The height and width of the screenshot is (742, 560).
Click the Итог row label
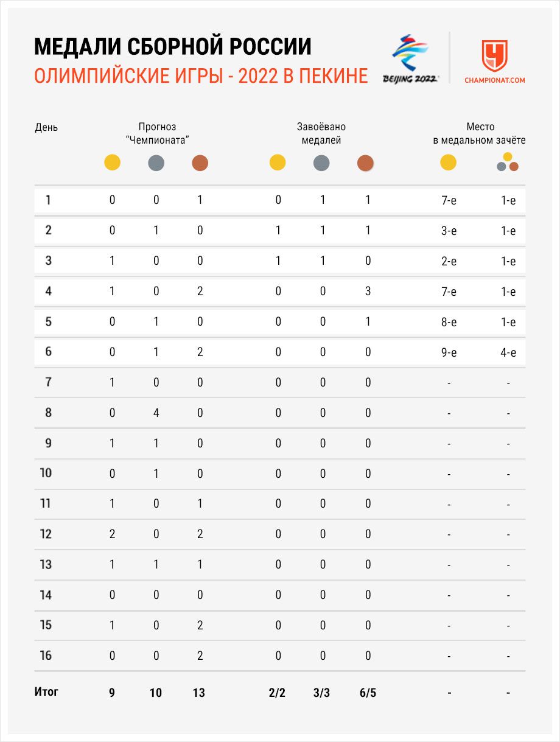click(47, 692)
